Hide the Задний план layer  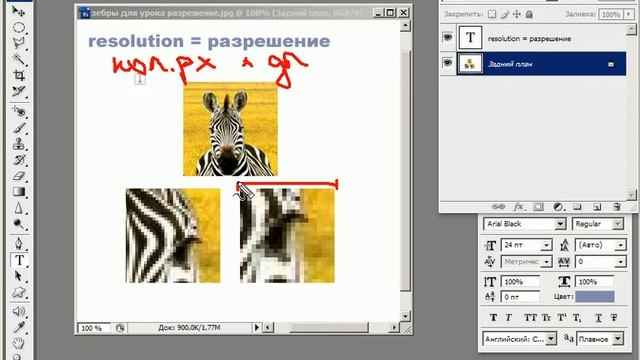click(448, 63)
